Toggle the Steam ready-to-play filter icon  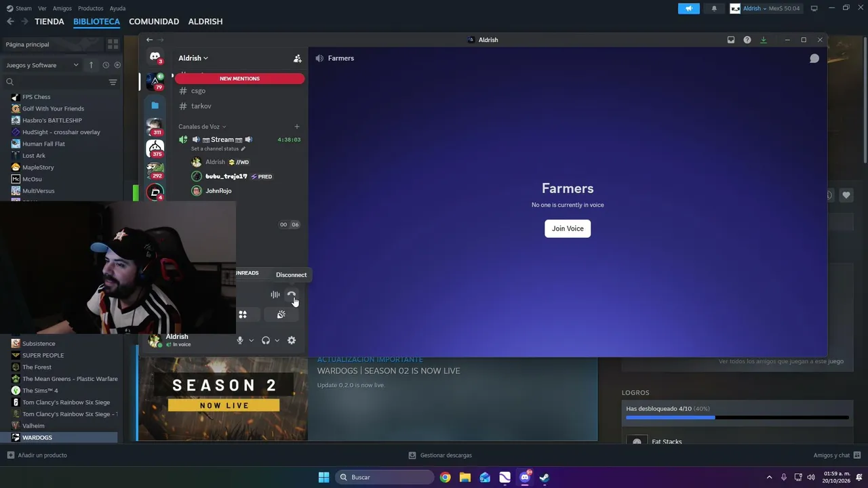(x=117, y=65)
